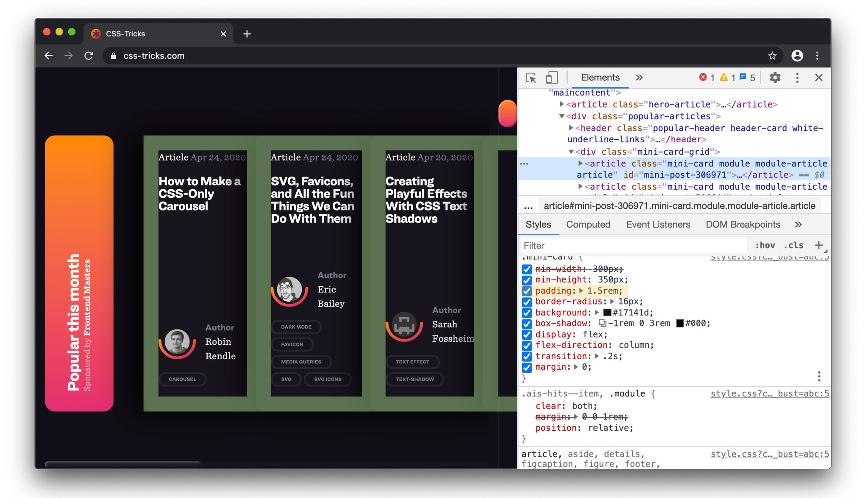
Task: Toggle the device toolbar icon
Action: tap(551, 77)
